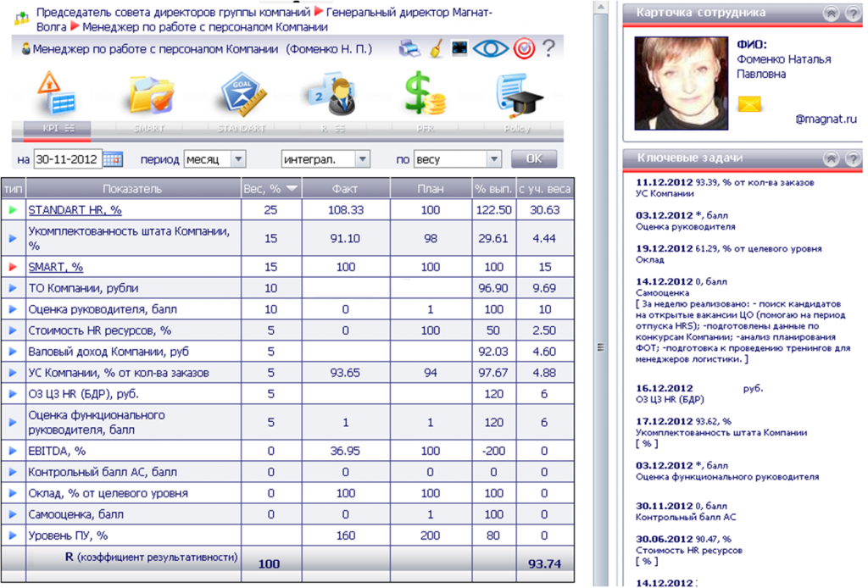868x588 pixels.
Task: Click the Председатель совета директоров breadcrumb
Action: click(x=173, y=12)
